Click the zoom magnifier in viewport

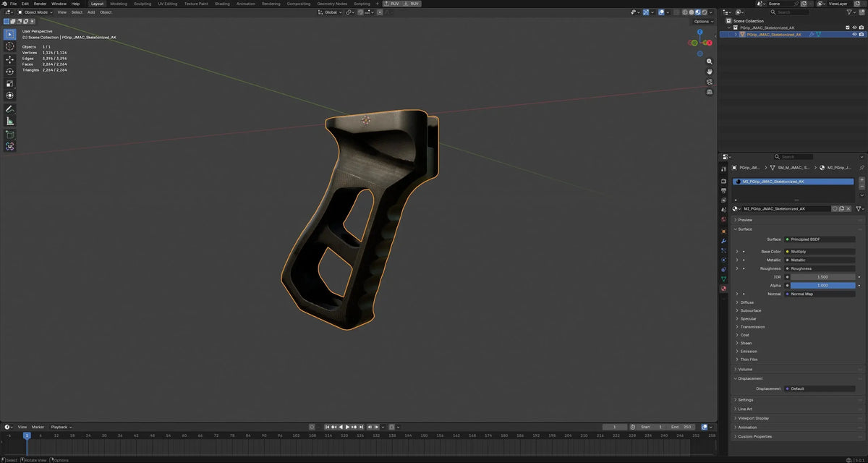pos(710,61)
